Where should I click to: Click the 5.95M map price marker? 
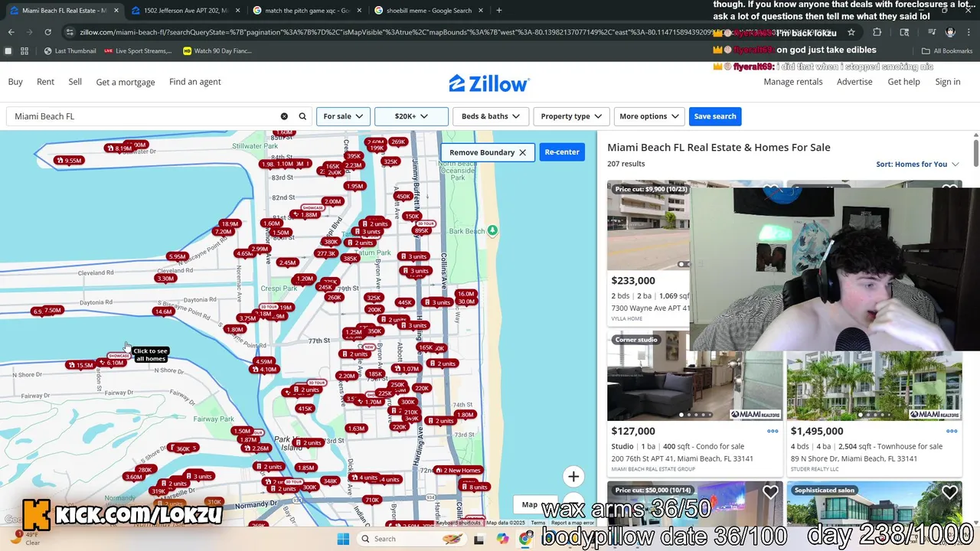click(177, 256)
